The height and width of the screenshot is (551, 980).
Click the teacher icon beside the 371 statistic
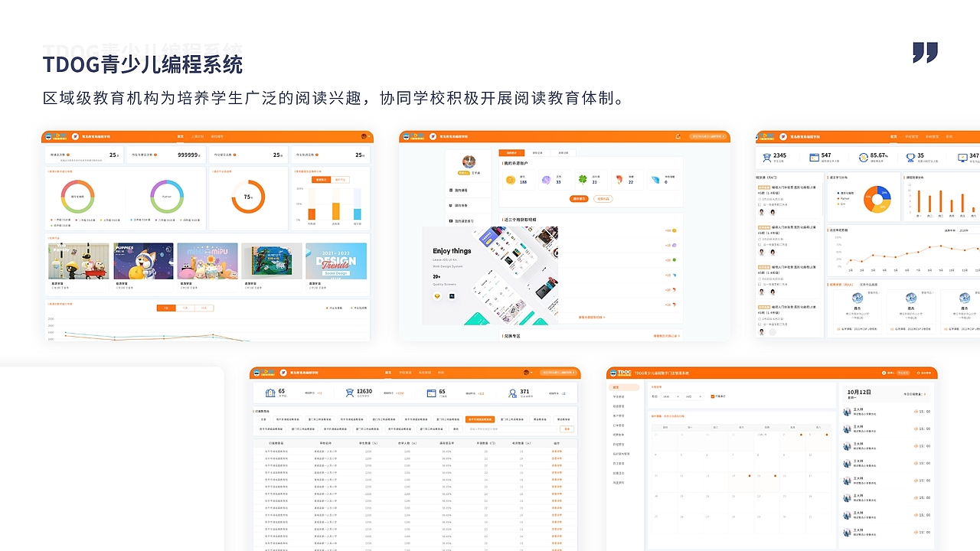tap(513, 392)
